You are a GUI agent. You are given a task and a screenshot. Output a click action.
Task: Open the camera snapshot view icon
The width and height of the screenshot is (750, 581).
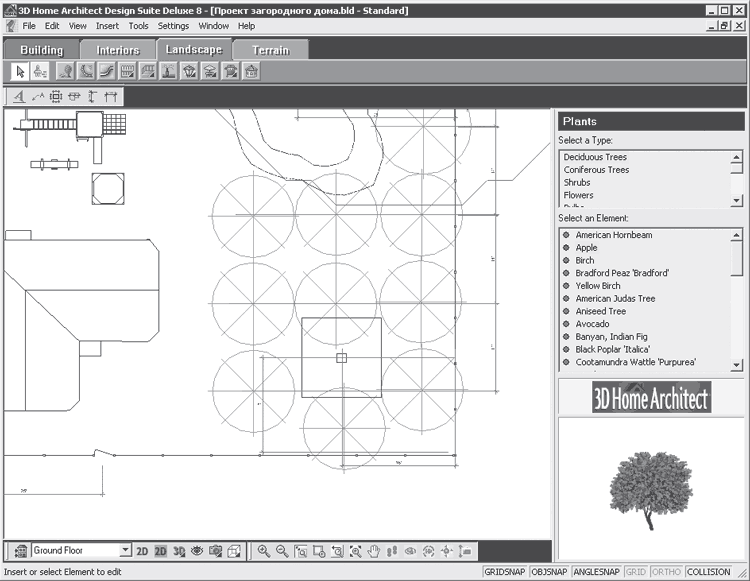216,551
